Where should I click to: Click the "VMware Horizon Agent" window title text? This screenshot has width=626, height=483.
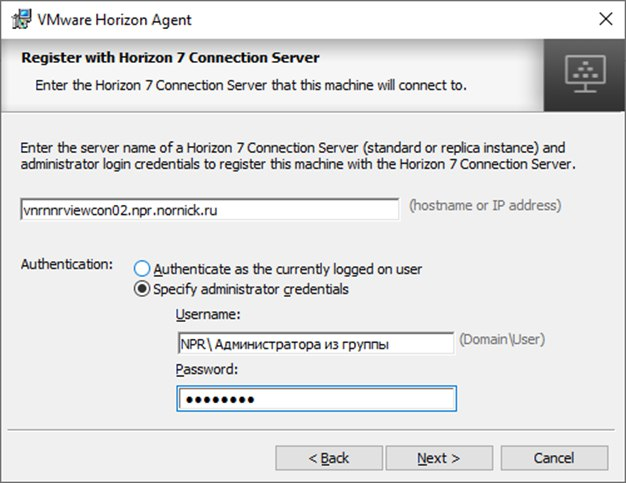pyautogui.click(x=114, y=20)
